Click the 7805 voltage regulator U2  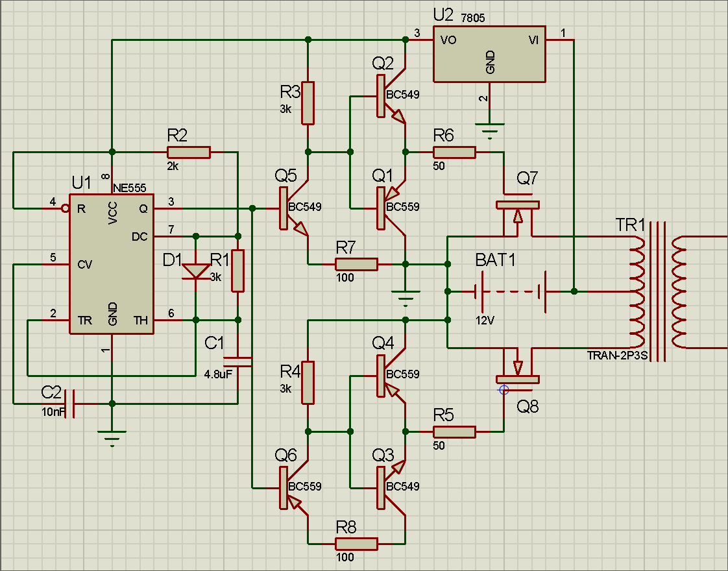pyautogui.click(x=489, y=55)
